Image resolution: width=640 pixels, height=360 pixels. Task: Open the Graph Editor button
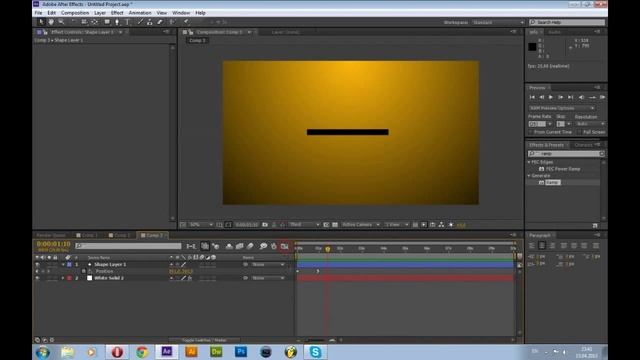click(x=284, y=246)
